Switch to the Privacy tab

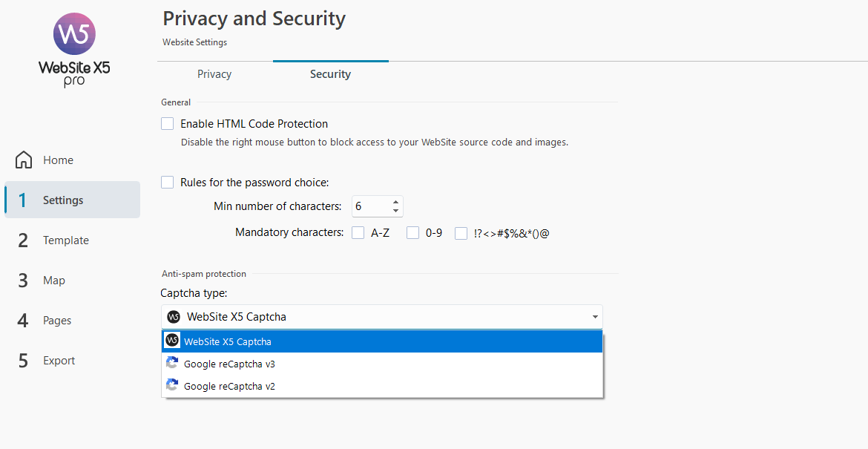(214, 74)
